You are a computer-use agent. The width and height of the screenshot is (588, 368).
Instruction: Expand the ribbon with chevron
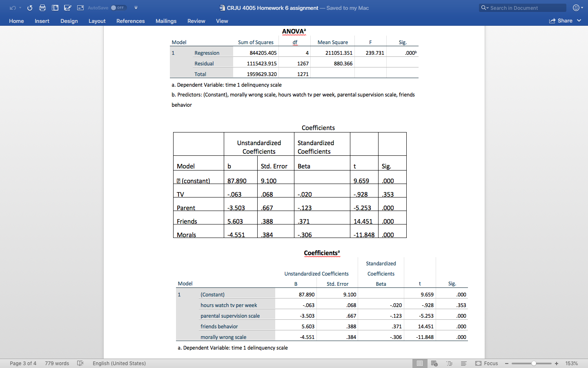[x=579, y=20]
